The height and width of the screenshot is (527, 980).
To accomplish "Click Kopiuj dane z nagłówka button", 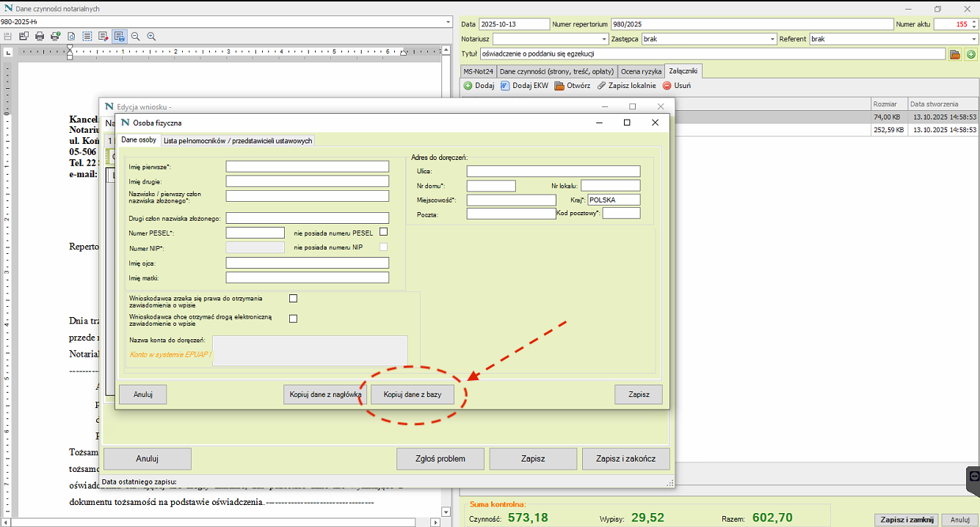I will tap(324, 394).
